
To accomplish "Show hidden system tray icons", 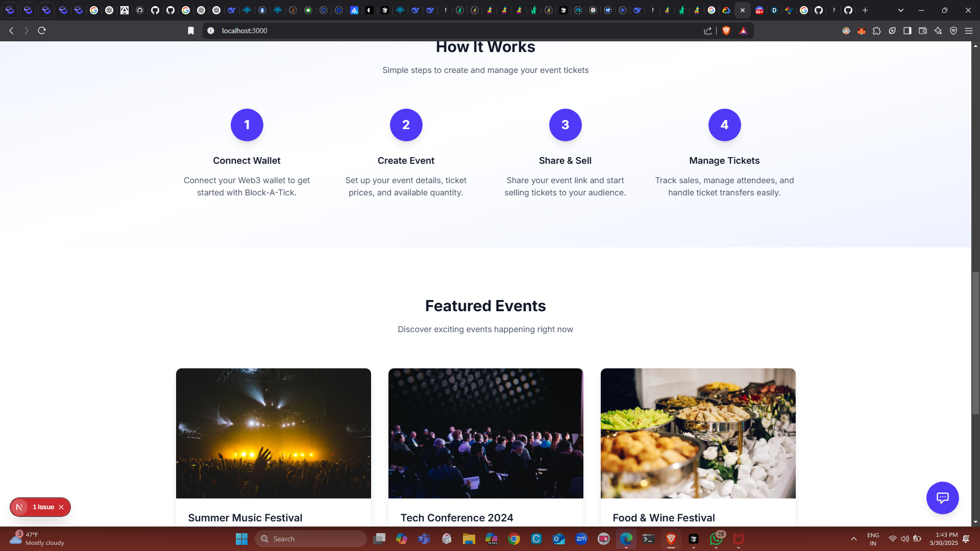I will [x=854, y=539].
